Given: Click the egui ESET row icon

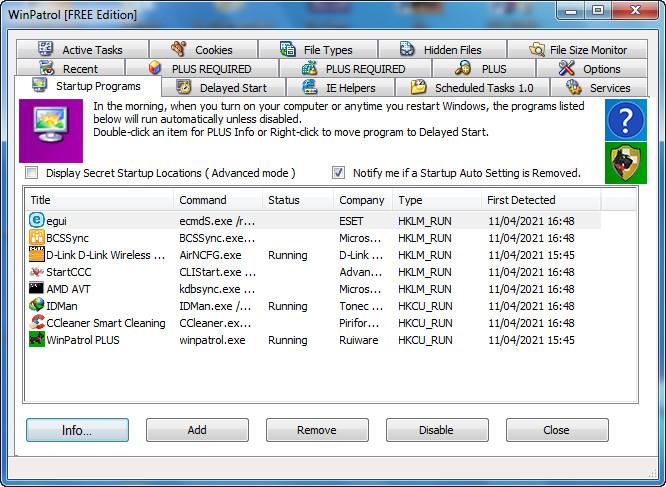Looking at the screenshot, I should [x=37, y=220].
